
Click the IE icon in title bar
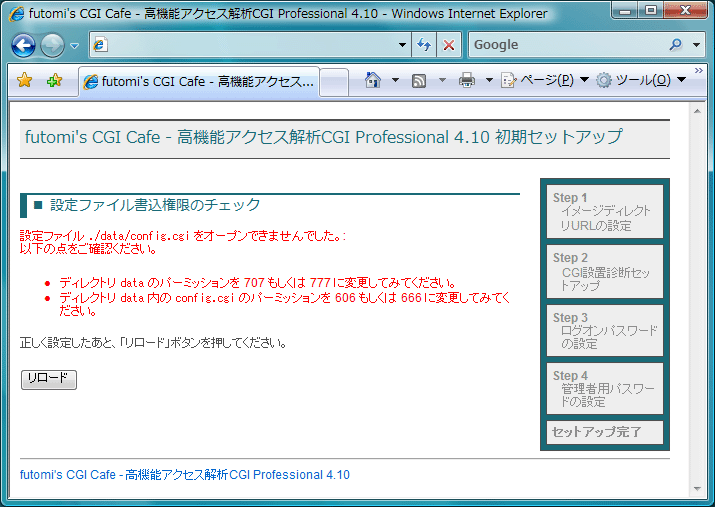click(16, 14)
